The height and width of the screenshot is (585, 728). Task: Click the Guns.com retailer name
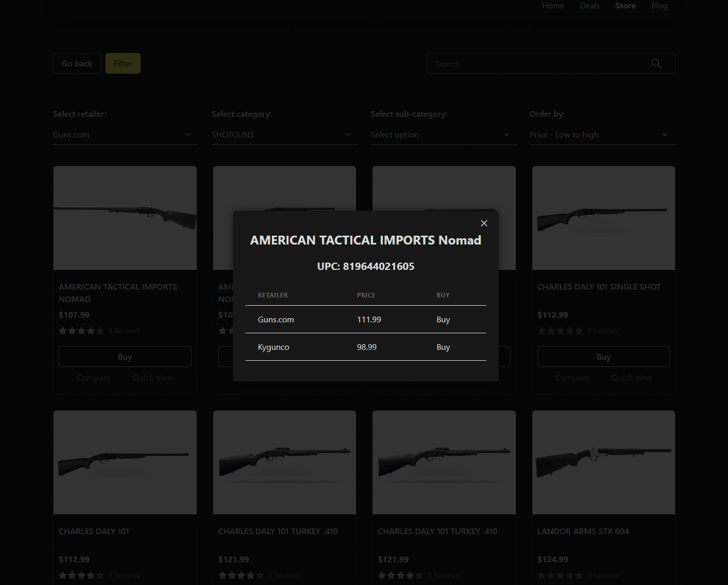276,320
